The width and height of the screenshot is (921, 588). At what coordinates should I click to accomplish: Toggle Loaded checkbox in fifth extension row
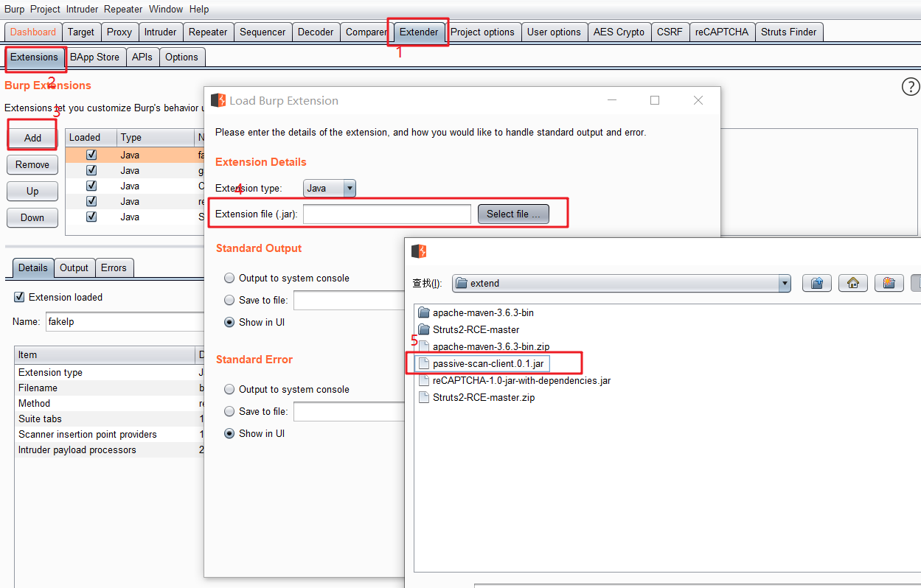click(91, 217)
